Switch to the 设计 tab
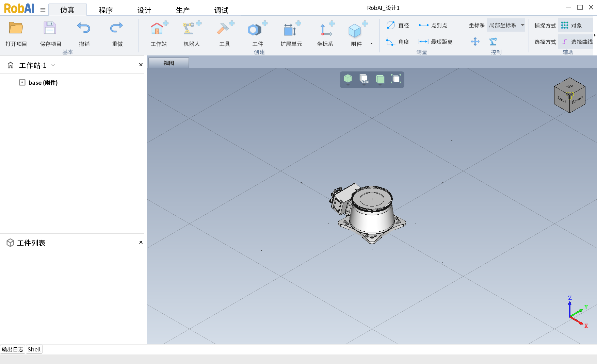597x364 pixels. 144,10
